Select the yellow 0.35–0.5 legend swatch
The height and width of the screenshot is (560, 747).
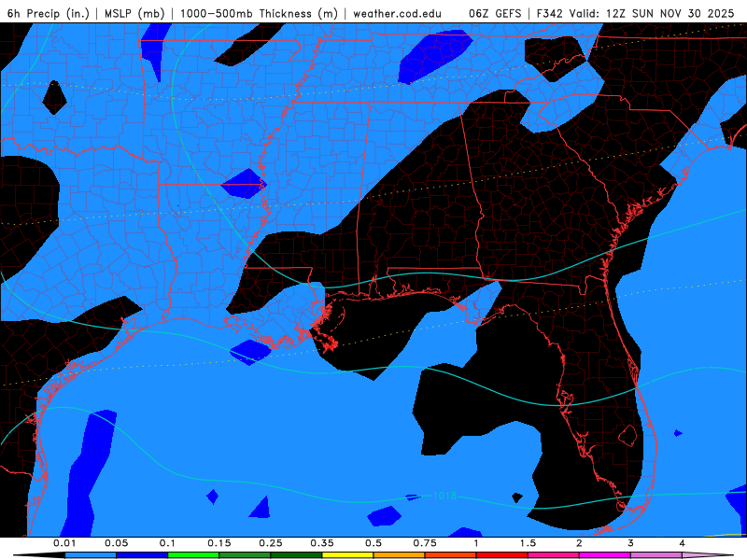(347, 555)
